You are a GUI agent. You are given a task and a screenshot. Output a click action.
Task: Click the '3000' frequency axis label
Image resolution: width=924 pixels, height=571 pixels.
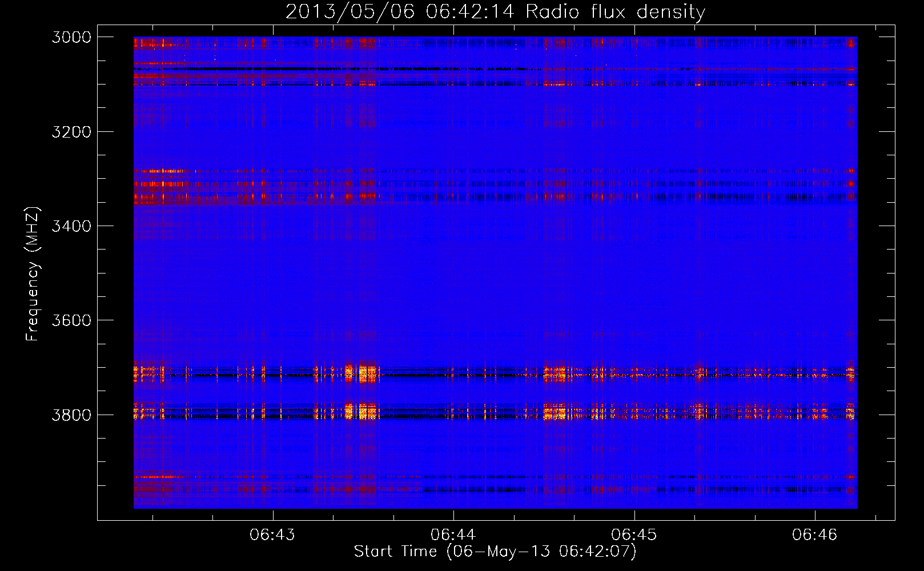coord(71,37)
